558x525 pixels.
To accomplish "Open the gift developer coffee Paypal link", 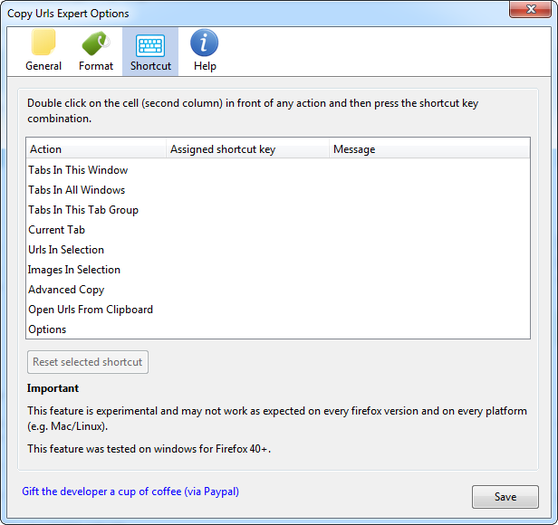I will tap(130, 492).
